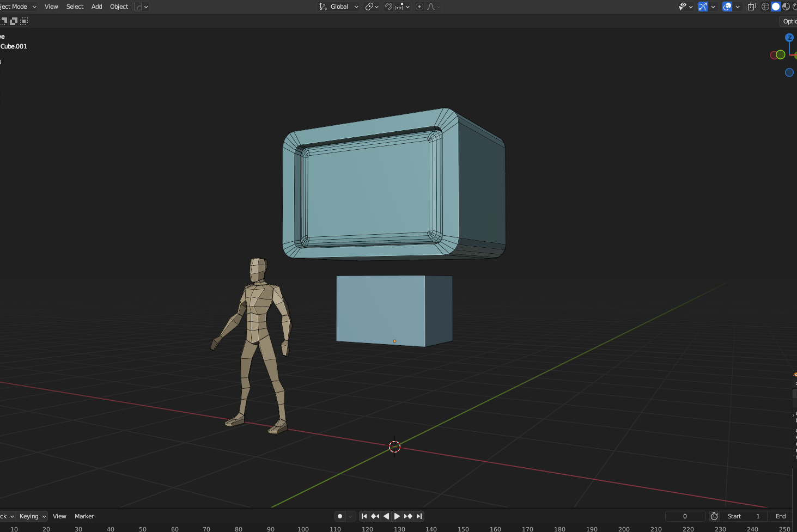Click the current frame number field
This screenshot has width=797, height=532.
click(685, 516)
